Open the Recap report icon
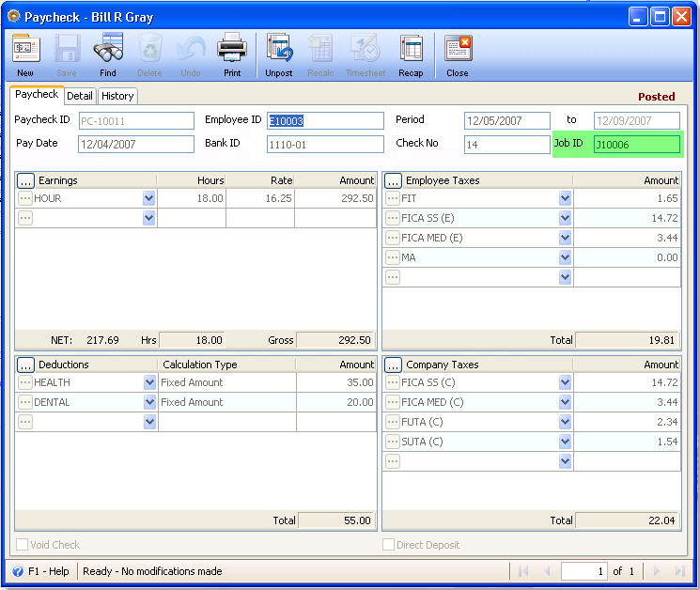Screen dimensions: 700x590 (x=411, y=48)
